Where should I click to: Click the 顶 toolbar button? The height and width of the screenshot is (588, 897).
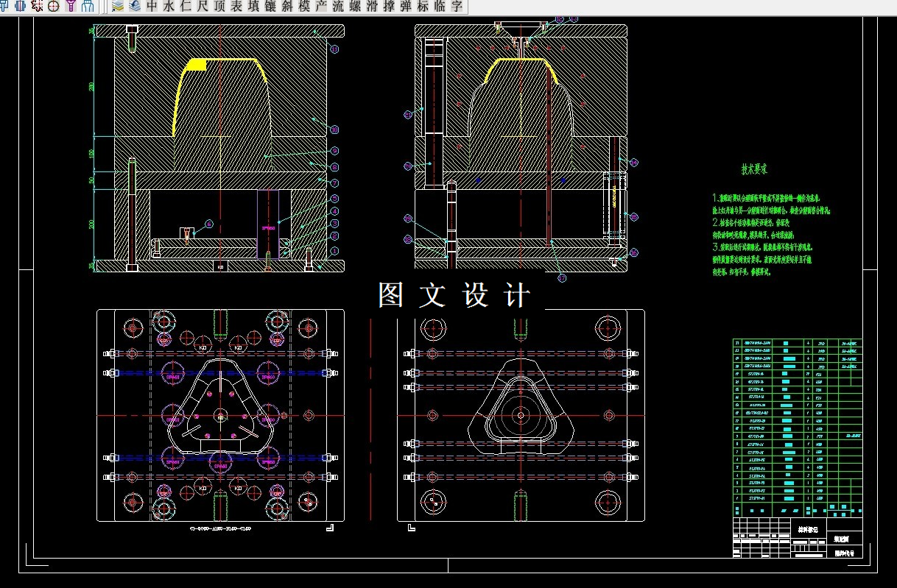[219, 6]
